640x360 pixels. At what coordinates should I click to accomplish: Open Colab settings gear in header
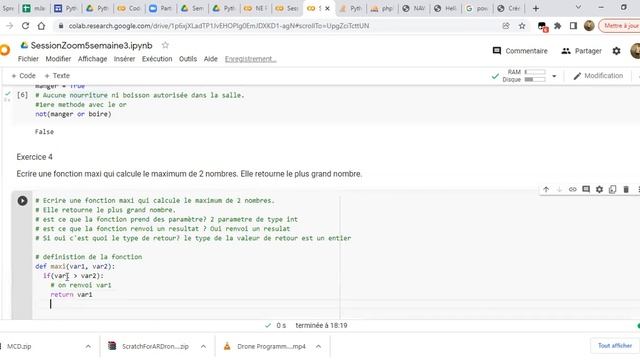[x=616, y=51]
